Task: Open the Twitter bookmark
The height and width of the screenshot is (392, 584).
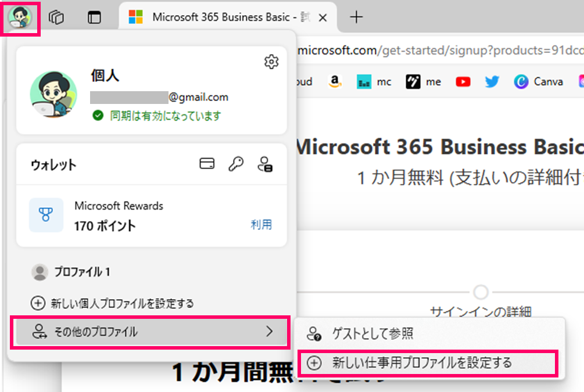Action: coord(492,81)
